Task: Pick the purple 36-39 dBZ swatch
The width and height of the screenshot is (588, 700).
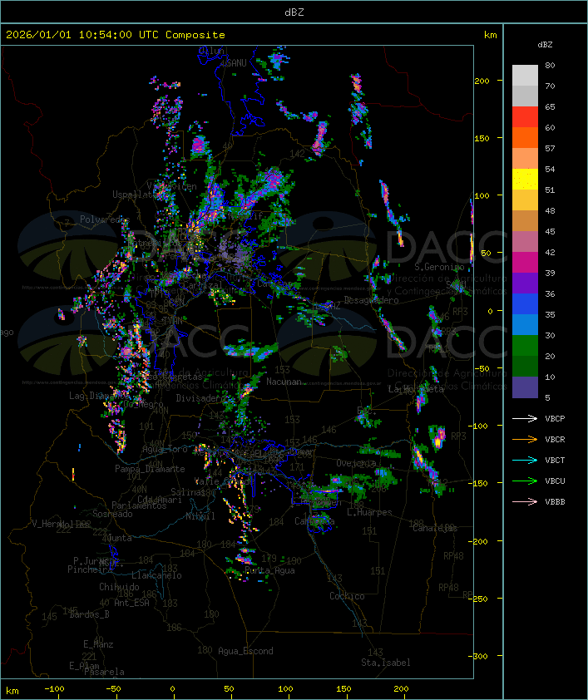Action: (525, 283)
